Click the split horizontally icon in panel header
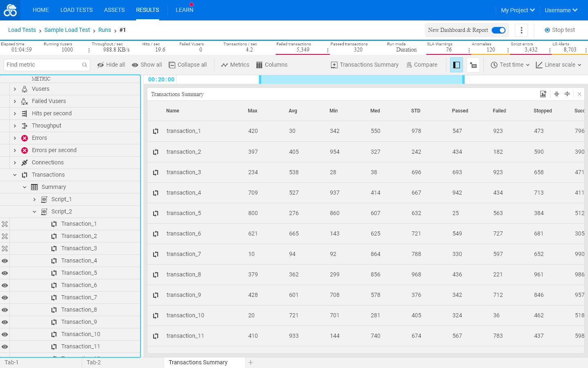This screenshot has height=368, width=588. tap(567, 94)
